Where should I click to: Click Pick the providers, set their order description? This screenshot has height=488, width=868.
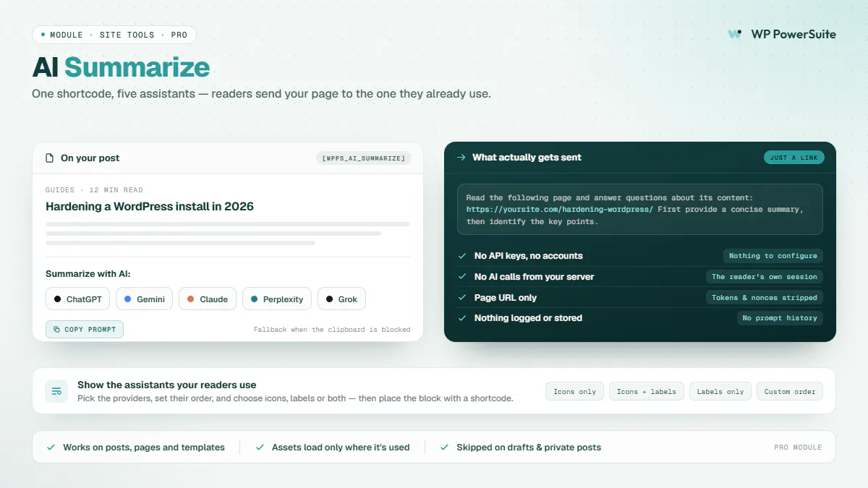point(295,398)
